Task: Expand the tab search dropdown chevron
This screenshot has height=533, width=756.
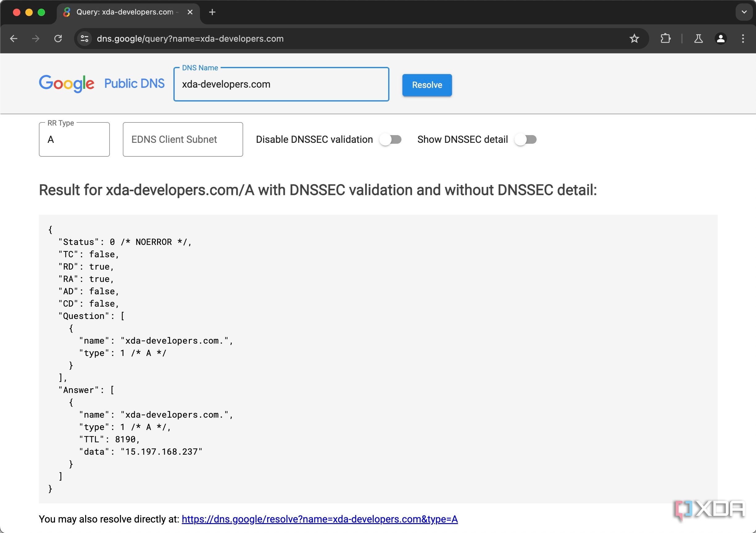Action: [744, 12]
